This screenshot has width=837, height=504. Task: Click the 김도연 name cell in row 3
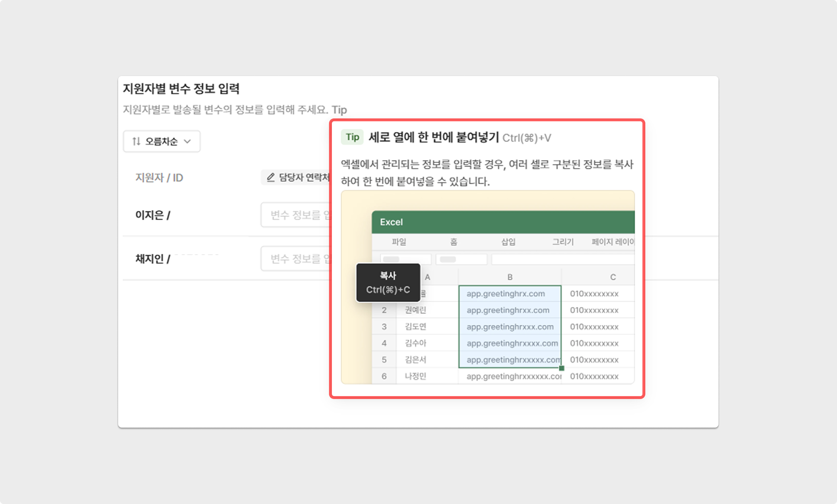point(416,327)
